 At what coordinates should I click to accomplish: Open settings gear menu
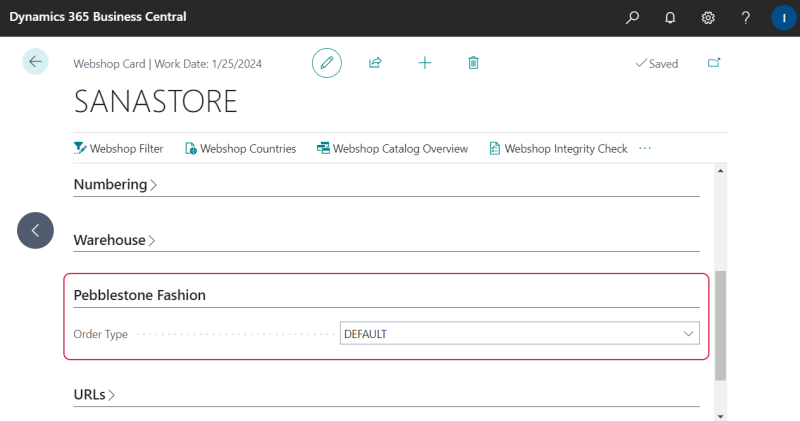click(x=708, y=18)
